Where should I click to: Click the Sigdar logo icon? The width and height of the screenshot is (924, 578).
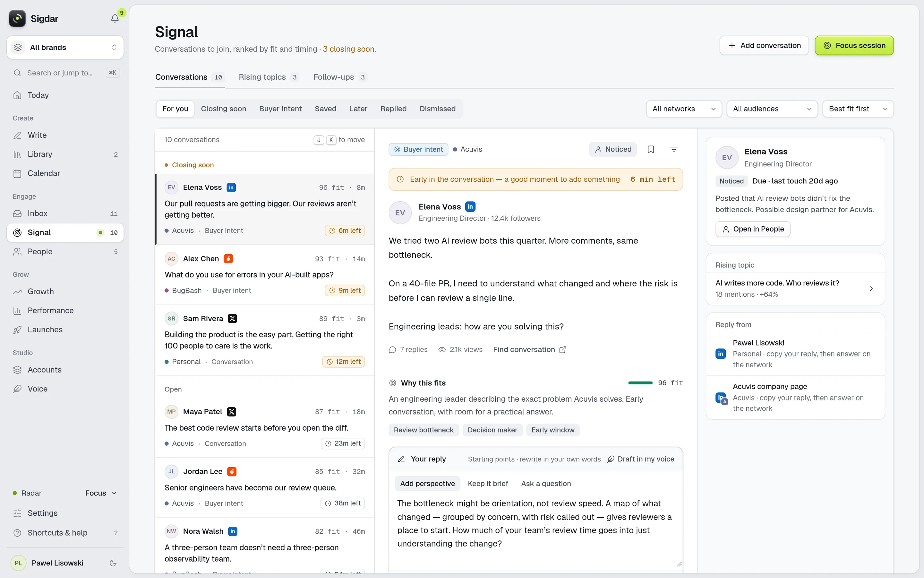pyautogui.click(x=17, y=18)
